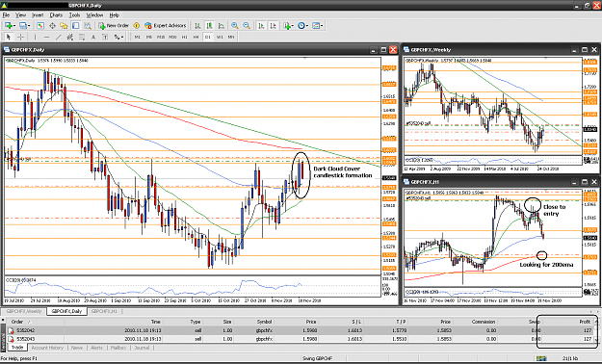
Task: Open the View menu
Action: click(x=20, y=15)
